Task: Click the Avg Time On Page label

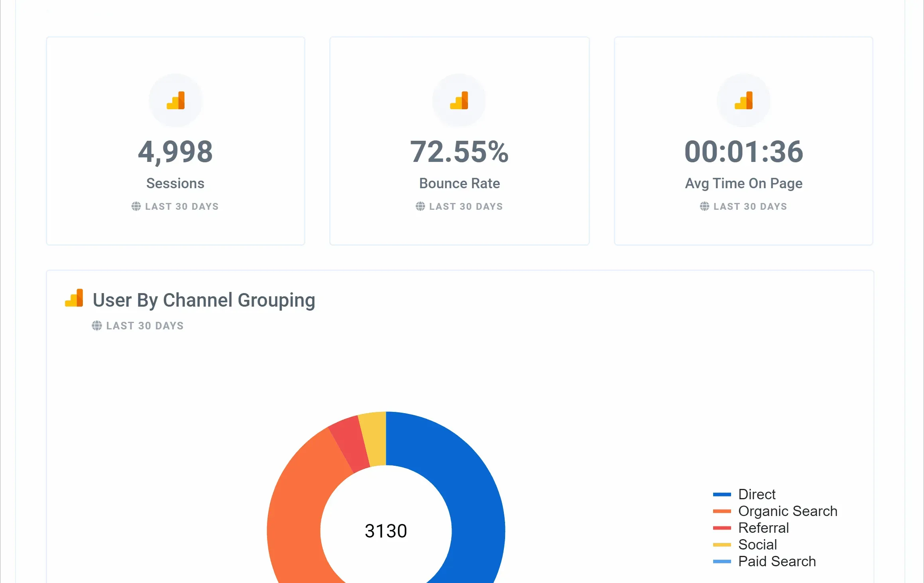Action: 744,183
